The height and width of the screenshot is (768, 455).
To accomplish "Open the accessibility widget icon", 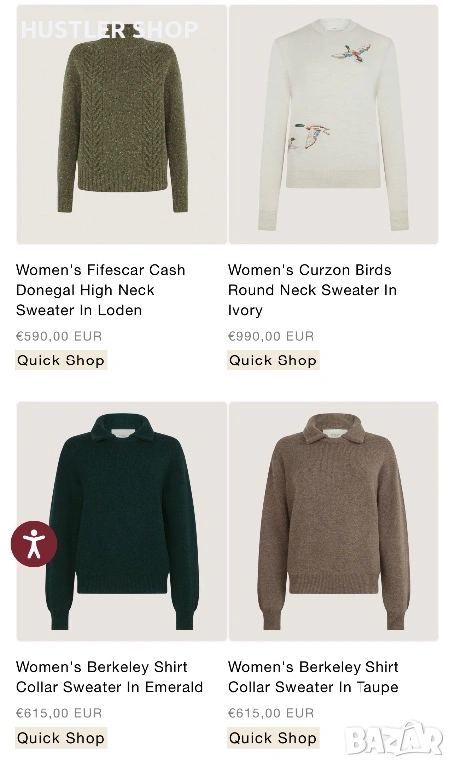I will coord(34,544).
